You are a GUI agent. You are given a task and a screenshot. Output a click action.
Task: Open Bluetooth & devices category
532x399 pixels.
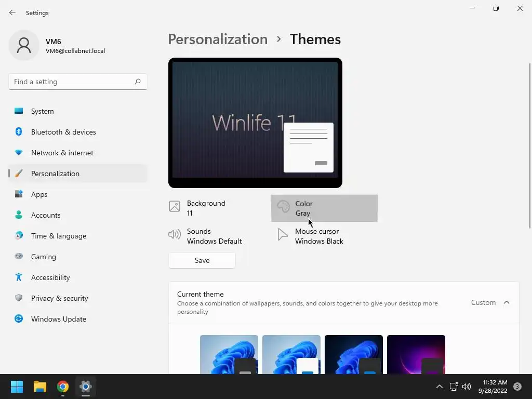coord(78,132)
